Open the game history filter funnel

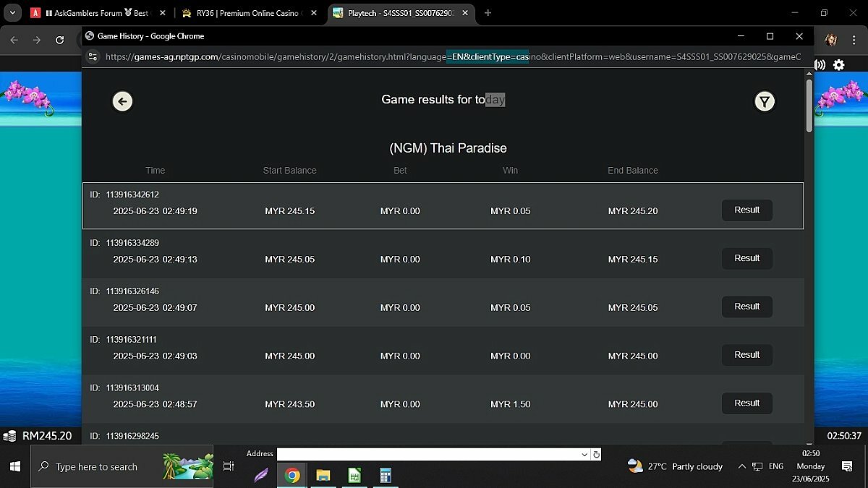[765, 102]
